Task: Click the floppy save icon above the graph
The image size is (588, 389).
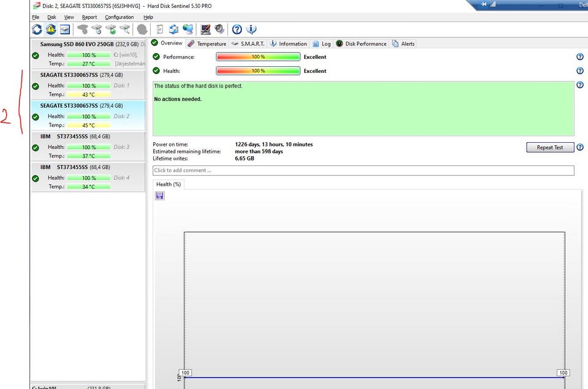Action: coord(160,195)
